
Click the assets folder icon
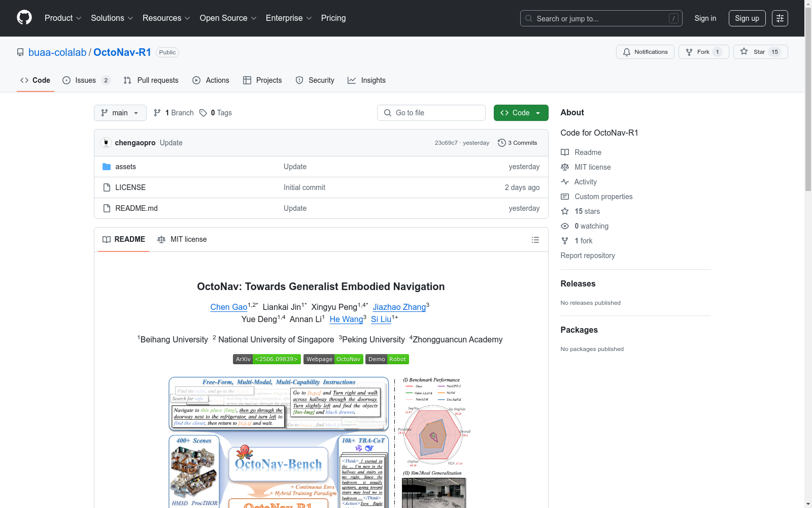point(107,167)
